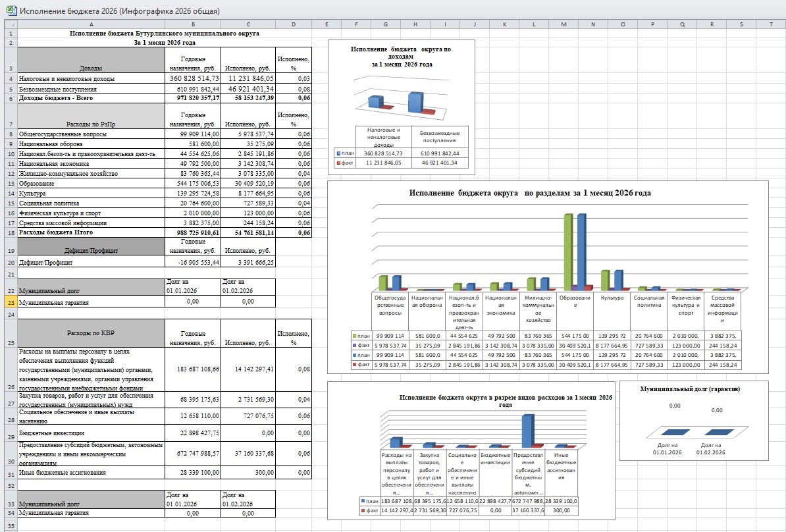
Task: Click red 'факт' legend key in income chart
Action: tap(339, 163)
